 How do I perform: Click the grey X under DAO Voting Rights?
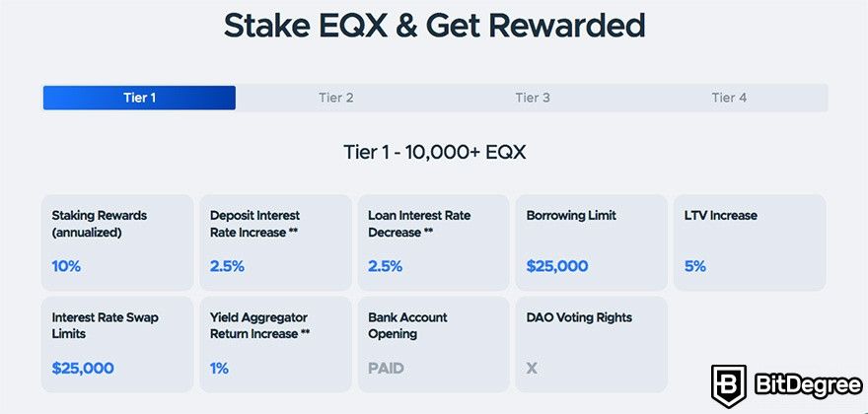[532, 368]
